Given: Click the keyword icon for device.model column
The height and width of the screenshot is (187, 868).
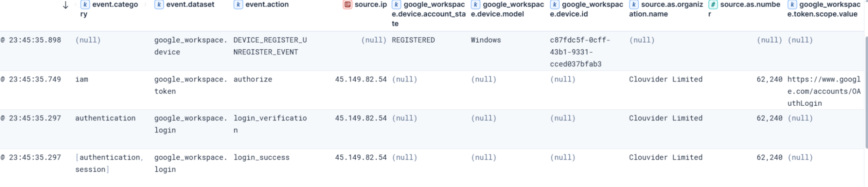Looking at the screenshot, I should point(476,5).
